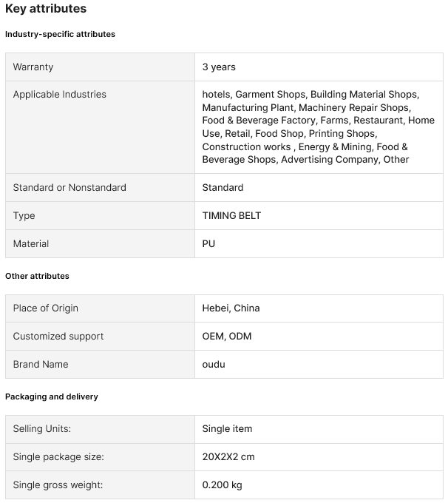Select the 20X2X2 cm package size

click(228, 456)
